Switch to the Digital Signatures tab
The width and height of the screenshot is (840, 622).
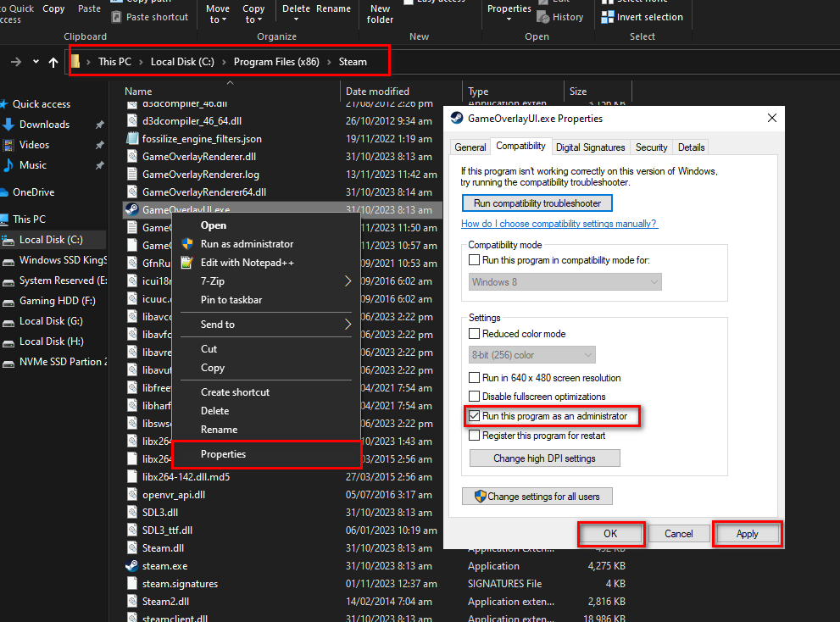(x=590, y=147)
